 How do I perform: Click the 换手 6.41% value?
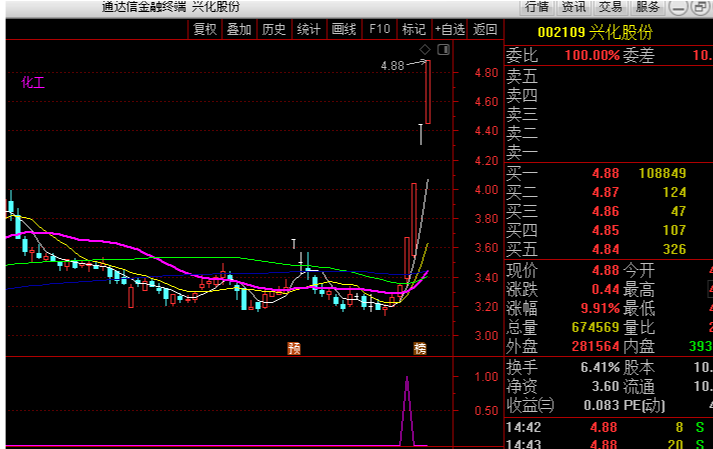coord(600,367)
